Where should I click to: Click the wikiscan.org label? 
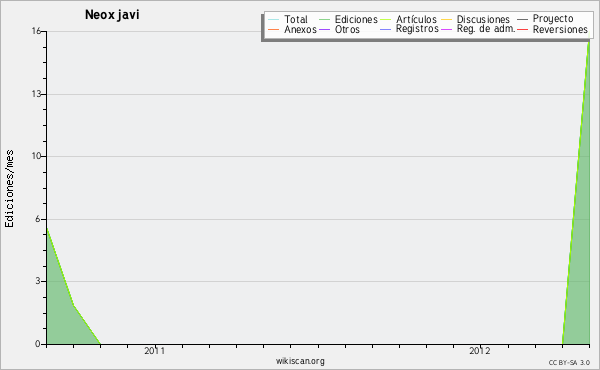[300, 361]
